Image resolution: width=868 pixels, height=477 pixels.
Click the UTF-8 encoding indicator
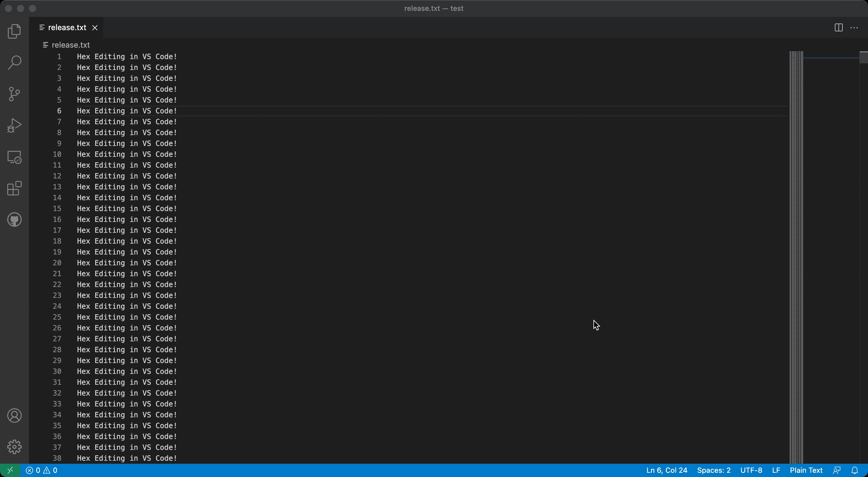point(751,470)
